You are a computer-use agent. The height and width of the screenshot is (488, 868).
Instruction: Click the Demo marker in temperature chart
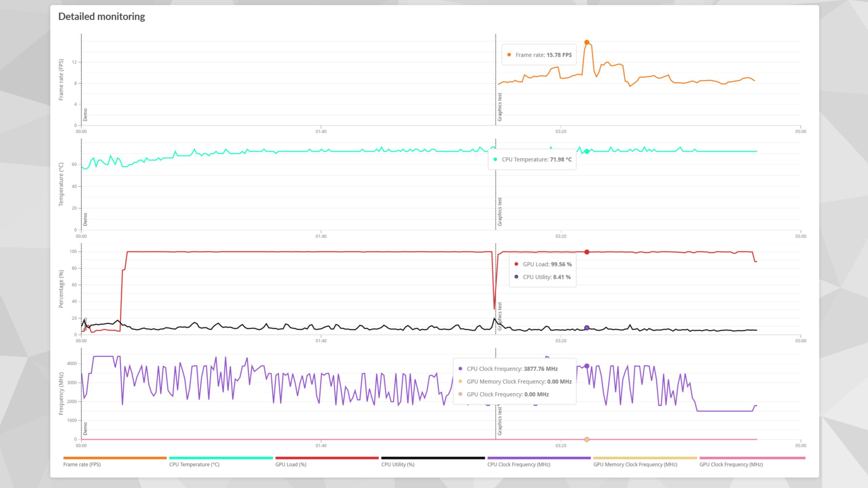[x=85, y=219]
